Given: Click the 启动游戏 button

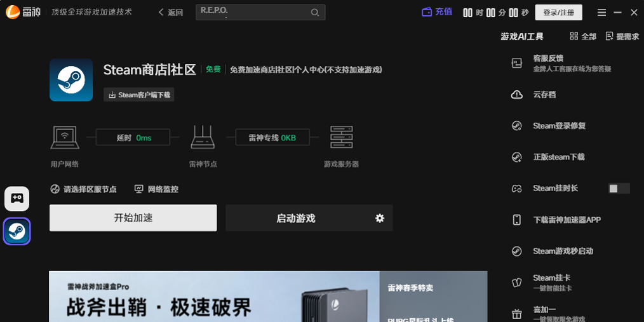Looking at the screenshot, I should pos(296,218).
